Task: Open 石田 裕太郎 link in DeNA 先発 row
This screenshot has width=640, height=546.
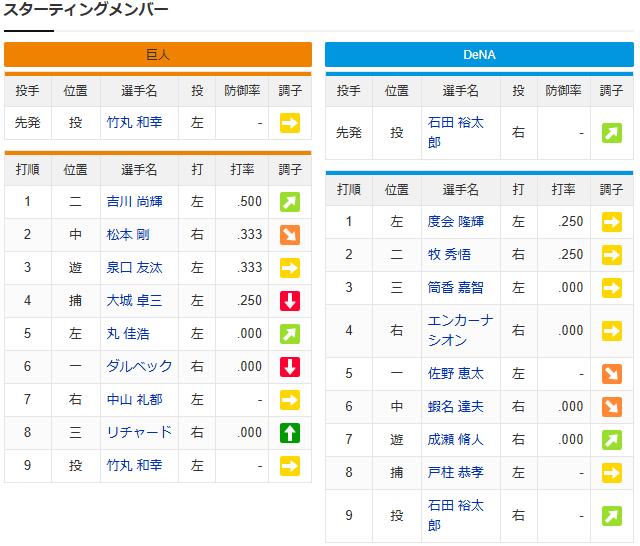Action: click(x=456, y=133)
